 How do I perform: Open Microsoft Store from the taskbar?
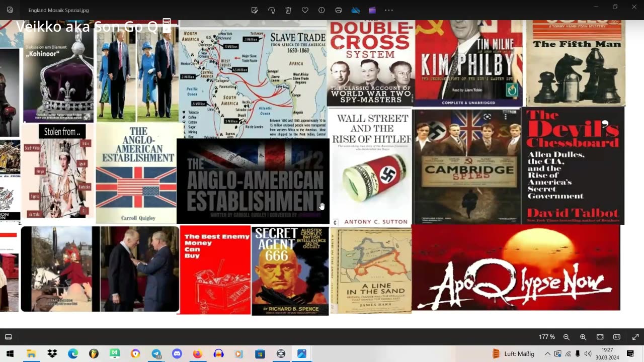(260, 354)
